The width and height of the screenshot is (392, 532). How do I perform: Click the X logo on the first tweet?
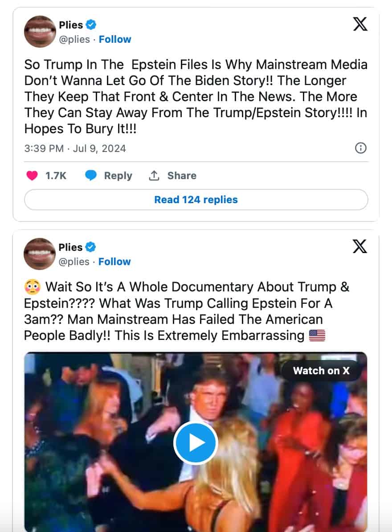click(360, 25)
